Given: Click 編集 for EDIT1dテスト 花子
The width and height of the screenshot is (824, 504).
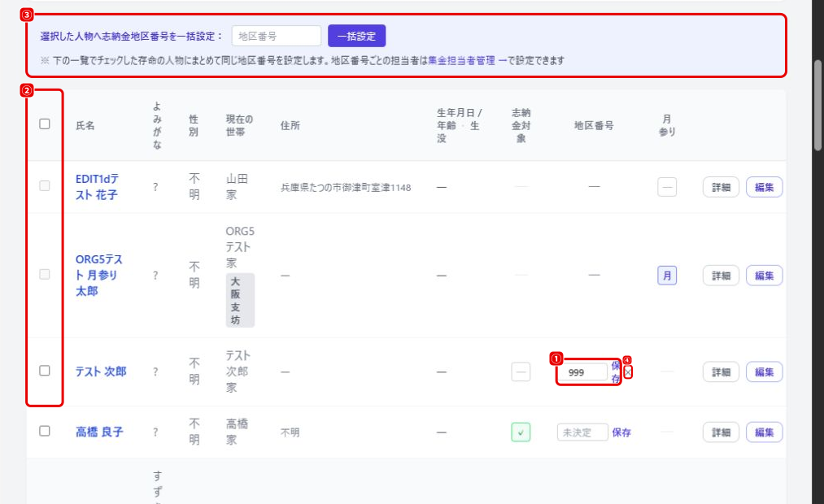Looking at the screenshot, I should (x=764, y=188).
